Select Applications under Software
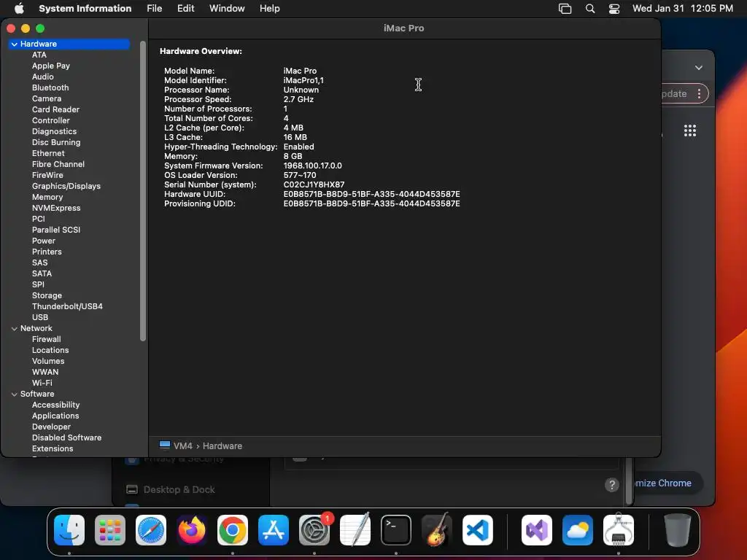747x560 pixels. [55, 416]
